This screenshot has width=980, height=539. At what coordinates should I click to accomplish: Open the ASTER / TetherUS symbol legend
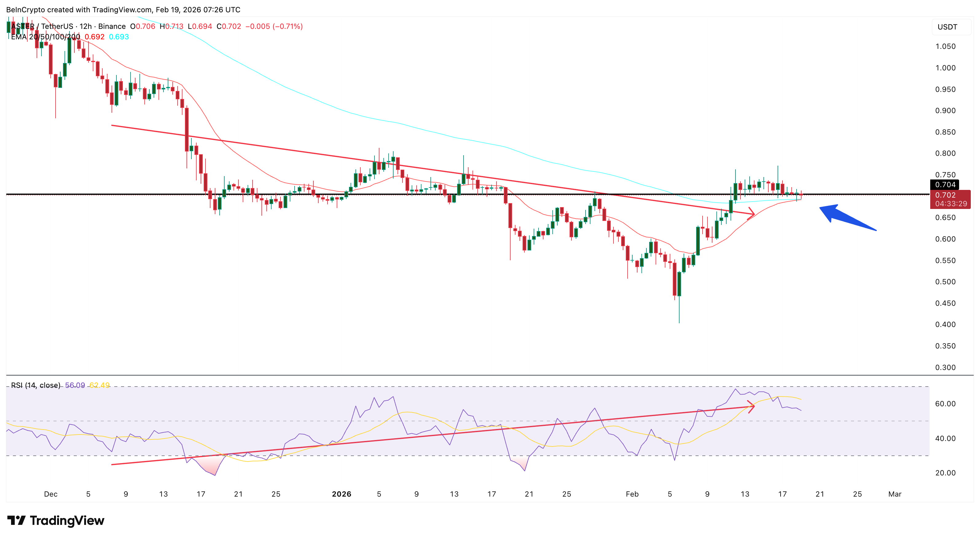pyautogui.click(x=42, y=26)
